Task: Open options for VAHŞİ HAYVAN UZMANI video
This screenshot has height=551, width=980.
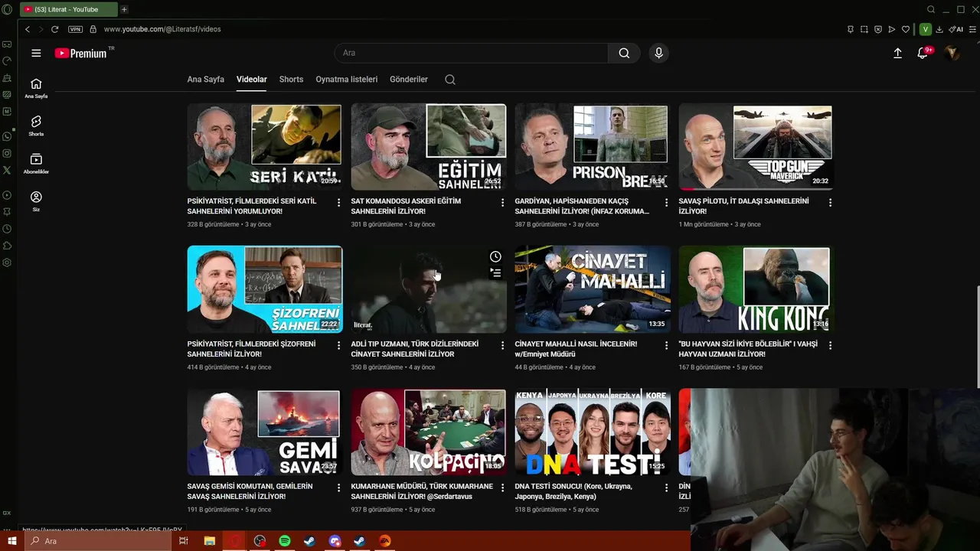Action: coord(830,345)
